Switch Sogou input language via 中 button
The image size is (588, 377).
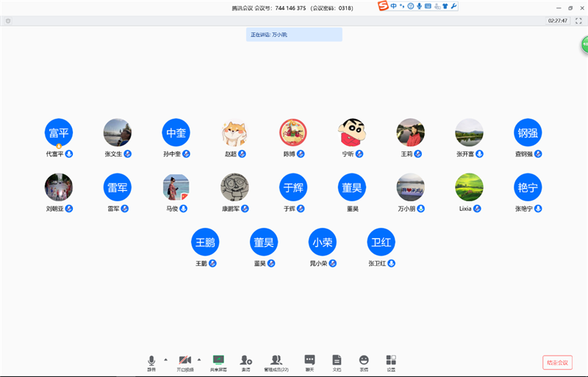click(394, 7)
